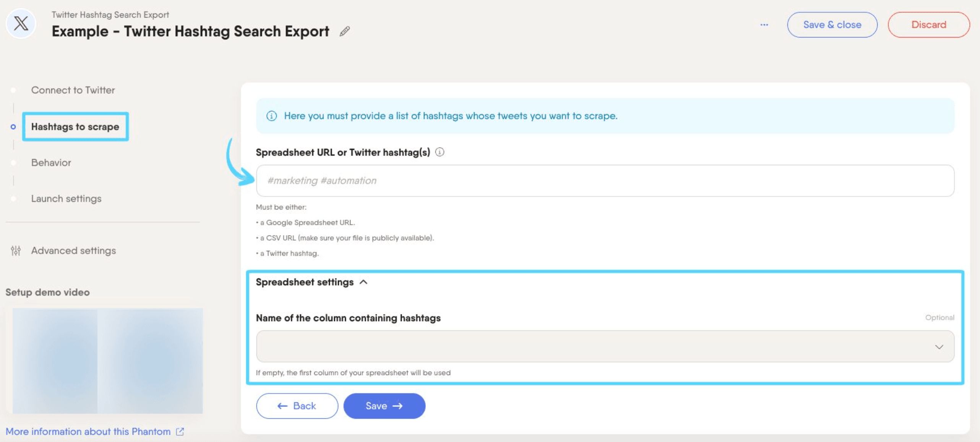Click the 'a Twitter hashtag.' hint line
980x442 pixels.
(289, 253)
